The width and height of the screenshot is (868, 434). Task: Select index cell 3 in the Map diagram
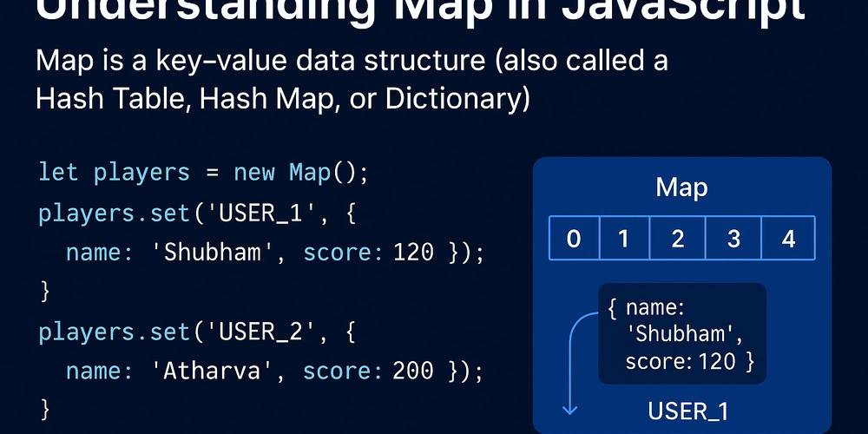[734, 238]
